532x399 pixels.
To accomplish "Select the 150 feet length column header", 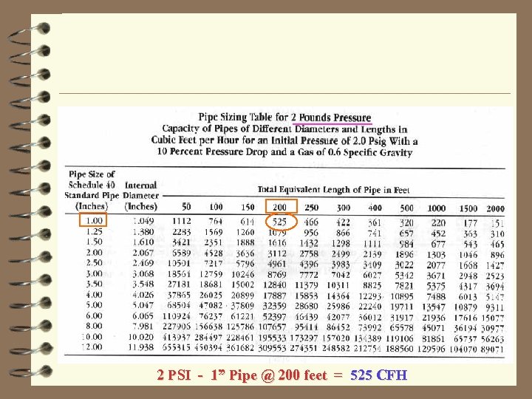I will click(248, 207).
